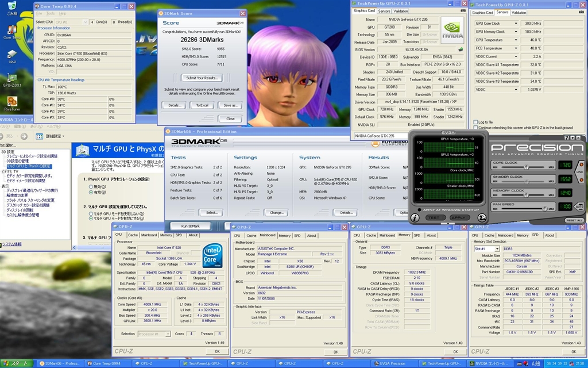Image resolution: width=588 pixels, height=368 pixels.
Task: Switch to the Validation tab in GPU-Z
Action: [401, 11]
